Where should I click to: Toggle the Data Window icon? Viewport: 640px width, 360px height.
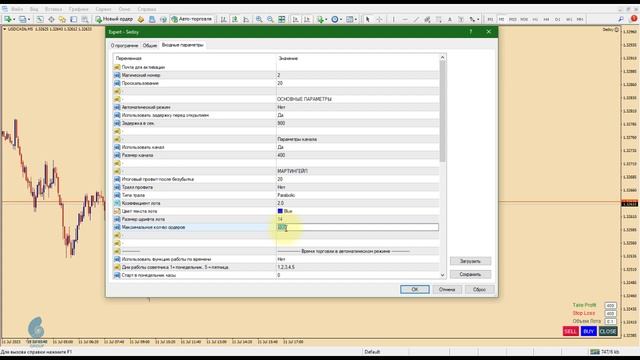click(x=51, y=19)
